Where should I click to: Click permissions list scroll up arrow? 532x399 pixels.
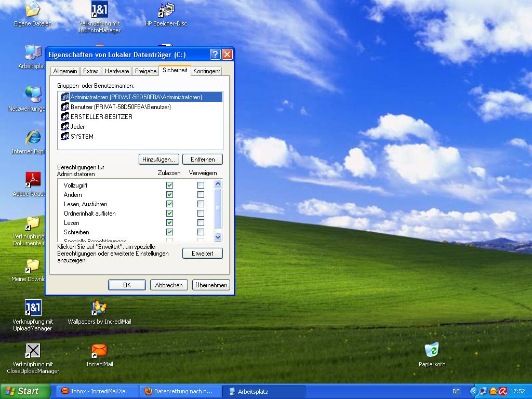[218, 184]
